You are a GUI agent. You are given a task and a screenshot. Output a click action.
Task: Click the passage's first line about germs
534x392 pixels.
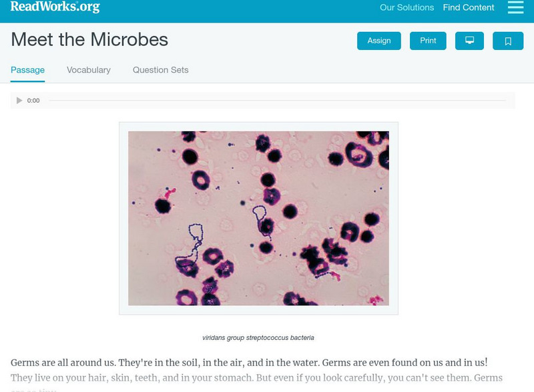pos(249,363)
